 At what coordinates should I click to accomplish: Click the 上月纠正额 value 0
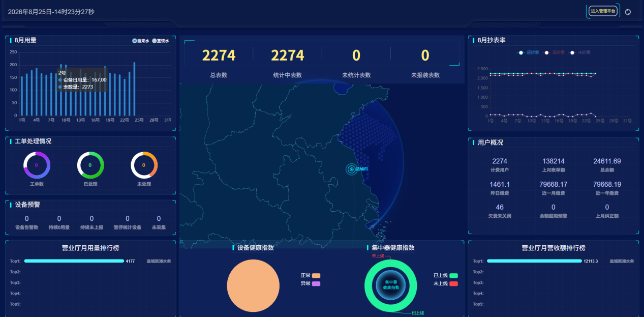coord(607,207)
